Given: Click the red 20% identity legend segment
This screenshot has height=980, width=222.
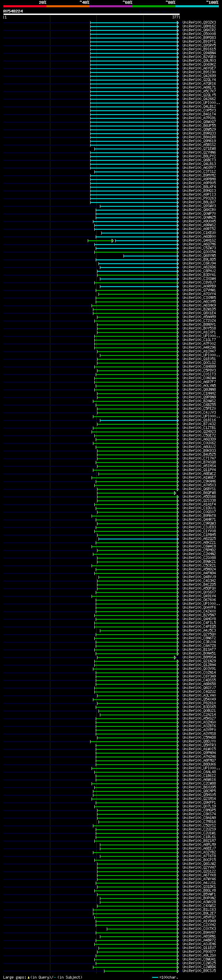Looking at the screenshot, I should tap(25, 6).
